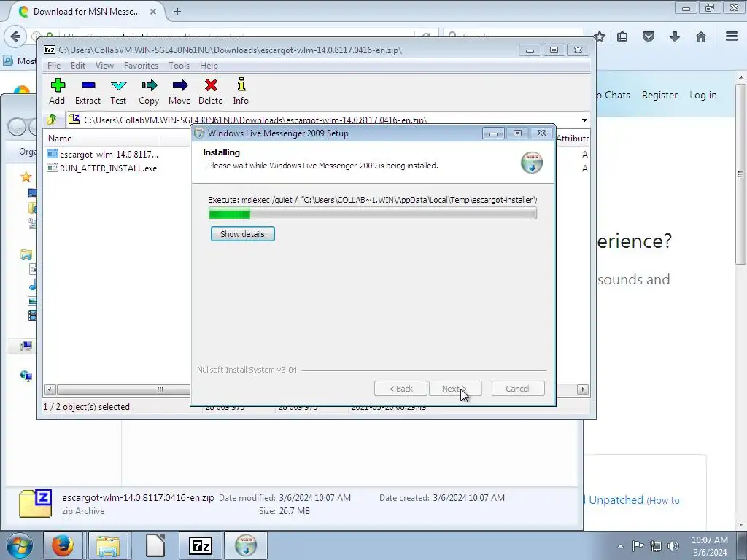Go to Firefox home page icon

coord(701,36)
